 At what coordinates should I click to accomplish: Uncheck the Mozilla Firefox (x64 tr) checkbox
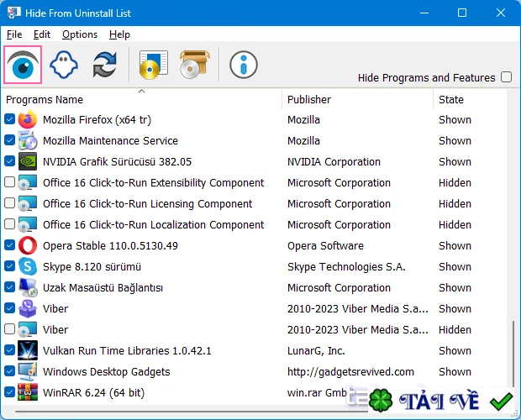[x=9, y=119]
